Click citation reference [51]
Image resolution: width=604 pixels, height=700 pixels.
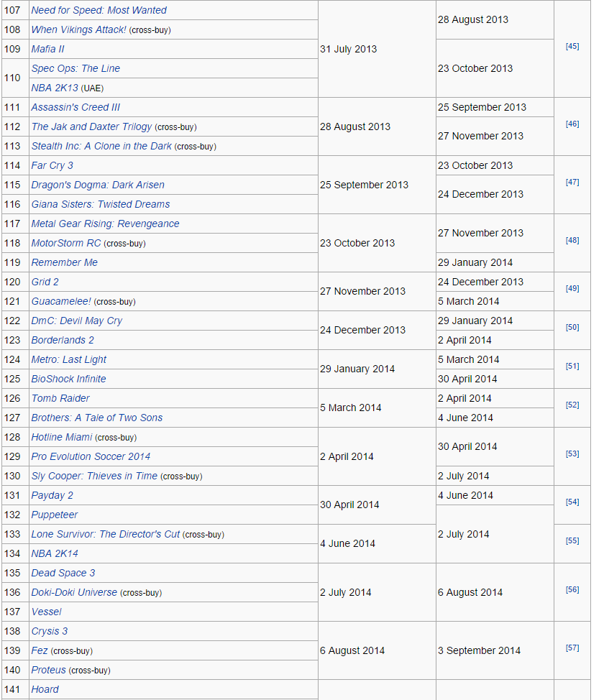pos(572,367)
